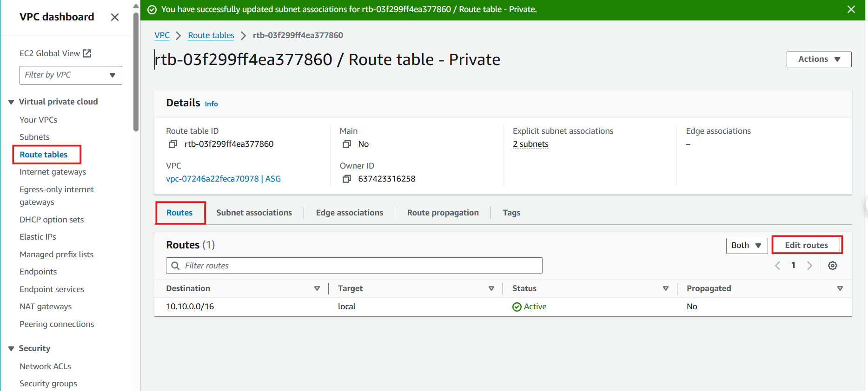The height and width of the screenshot is (391, 868).
Task: Go to Your VPCs
Action: pyautogui.click(x=39, y=120)
